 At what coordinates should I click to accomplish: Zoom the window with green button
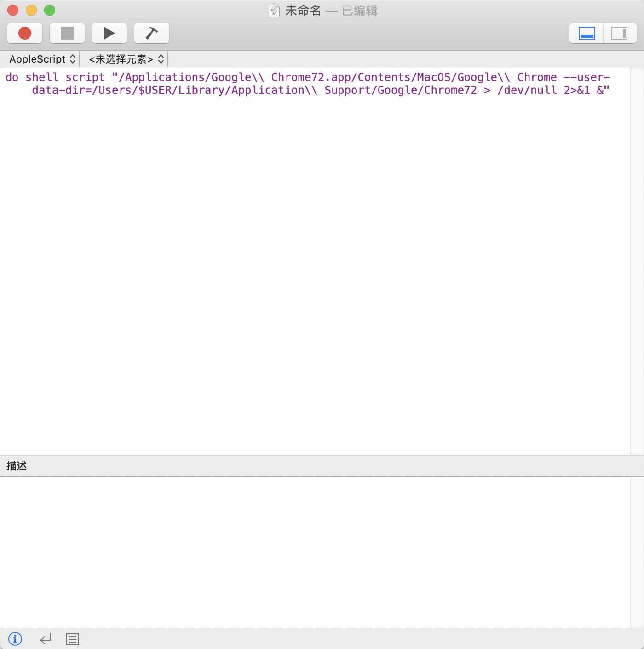click(50, 10)
